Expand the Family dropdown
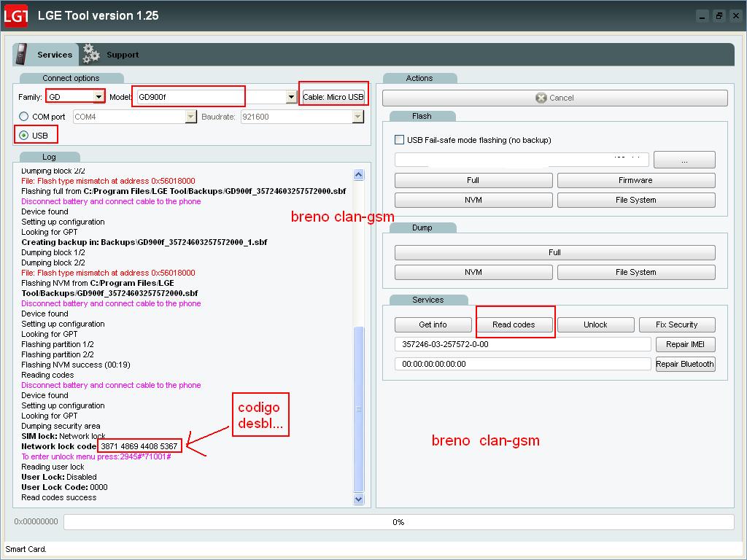 point(98,97)
